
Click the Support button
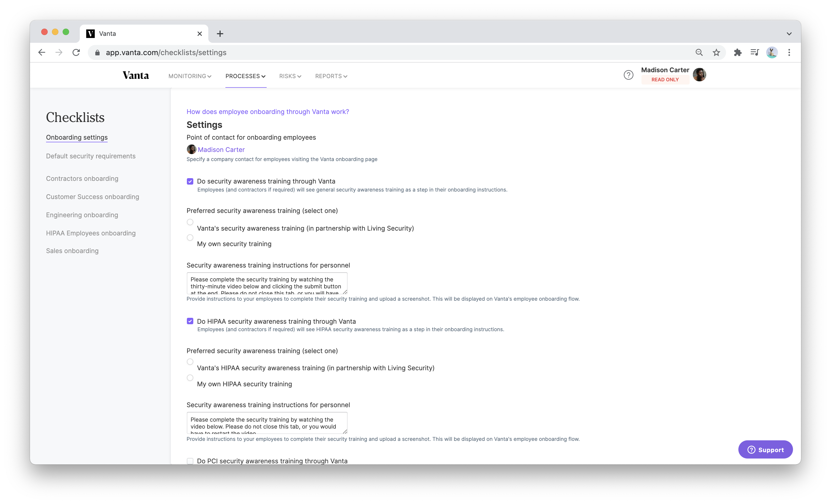[x=765, y=449]
